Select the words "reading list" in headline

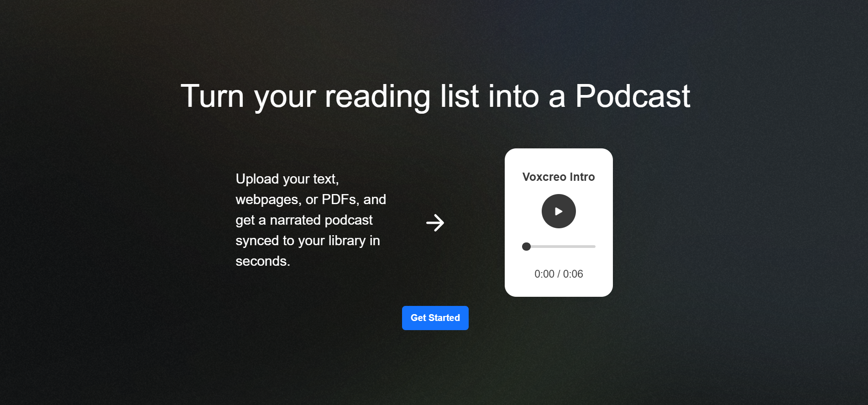pos(402,96)
